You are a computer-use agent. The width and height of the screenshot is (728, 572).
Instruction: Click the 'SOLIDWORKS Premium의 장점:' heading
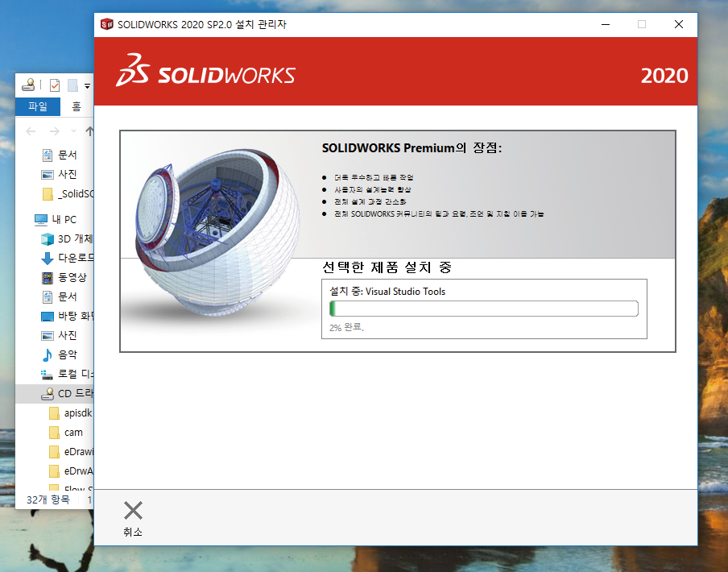click(x=412, y=148)
